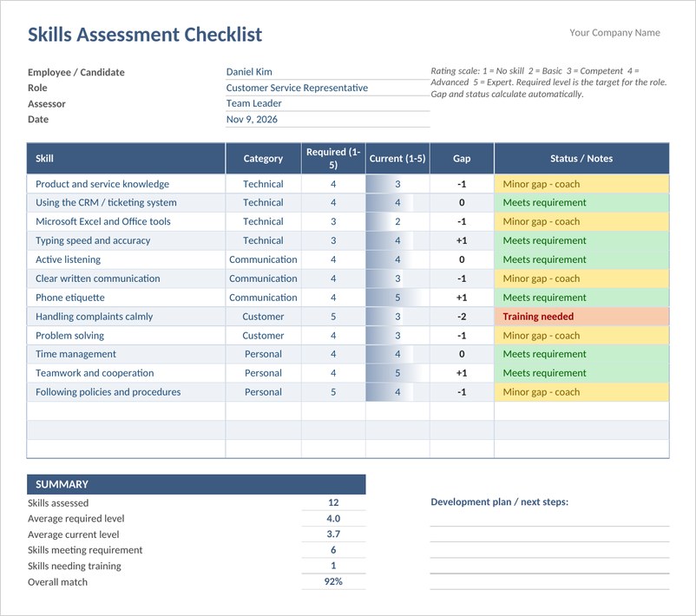Click Development plan / next steps heading

pyautogui.click(x=499, y=502)
